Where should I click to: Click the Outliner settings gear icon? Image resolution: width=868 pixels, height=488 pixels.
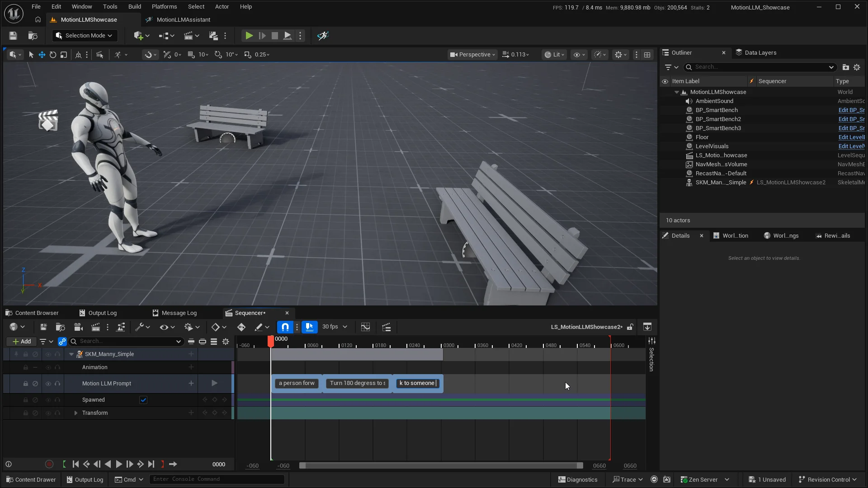pos(857,67)
